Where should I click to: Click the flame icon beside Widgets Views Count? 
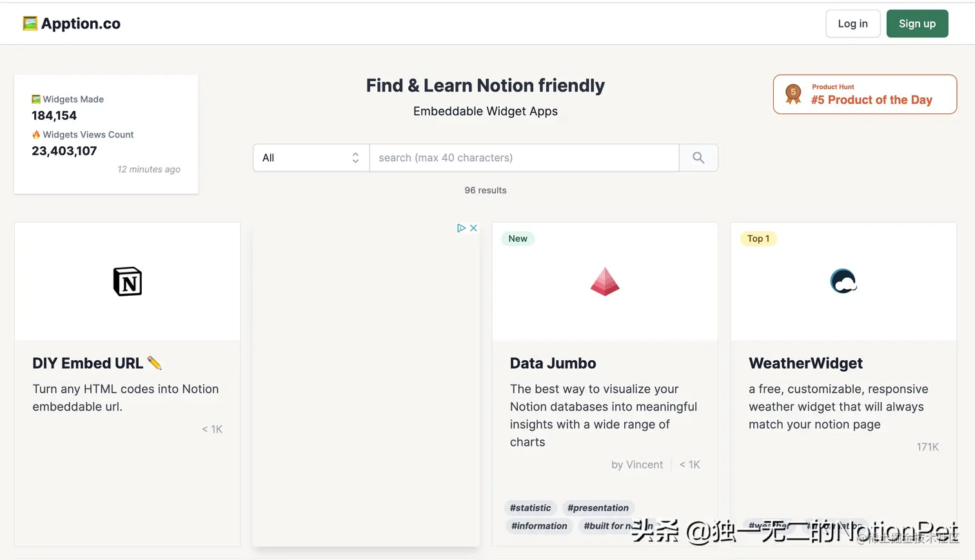coord(36,134)
